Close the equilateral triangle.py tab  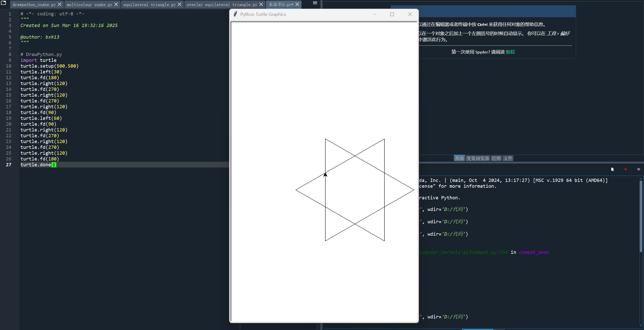pos(180,4)
